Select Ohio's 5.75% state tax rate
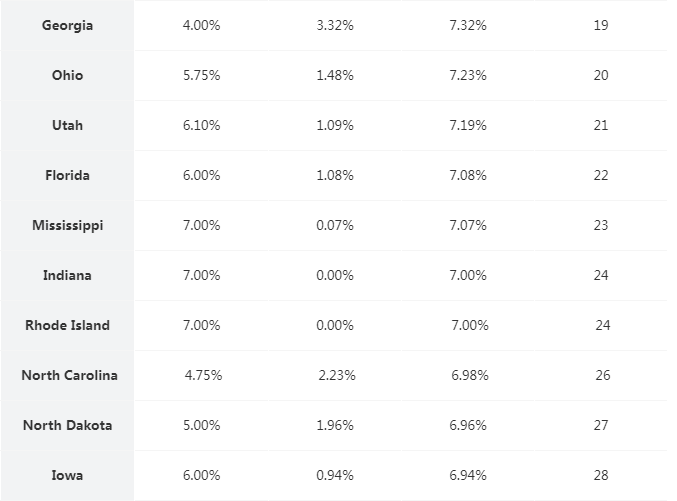The width and height of the screenshot is (677, 501). click(x=201, y=76)
